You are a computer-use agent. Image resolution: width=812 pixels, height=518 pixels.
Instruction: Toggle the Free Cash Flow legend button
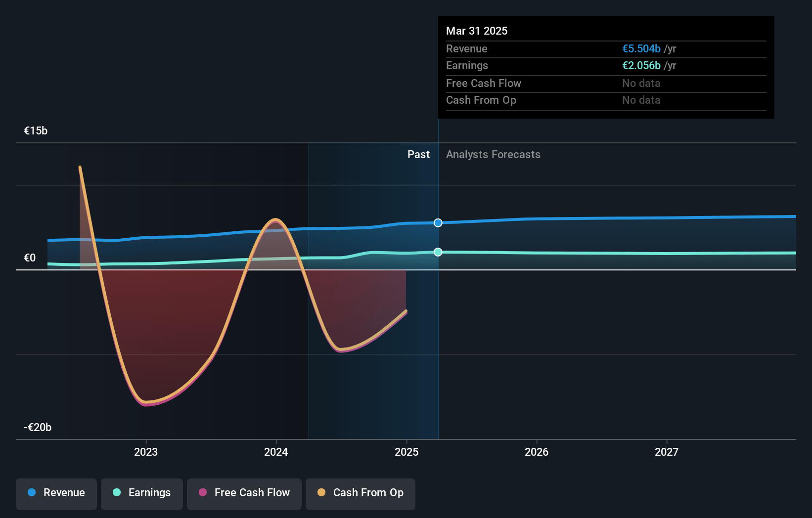pyautogui.click(x=244, y=494)
